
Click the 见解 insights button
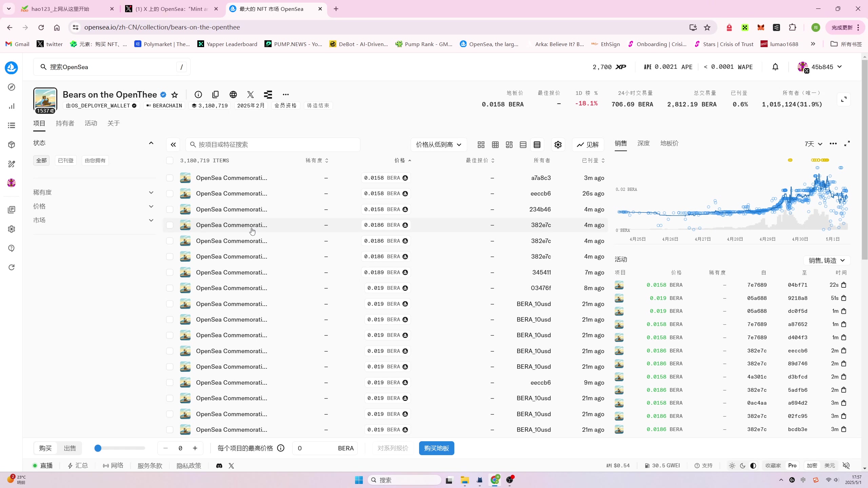588,145
